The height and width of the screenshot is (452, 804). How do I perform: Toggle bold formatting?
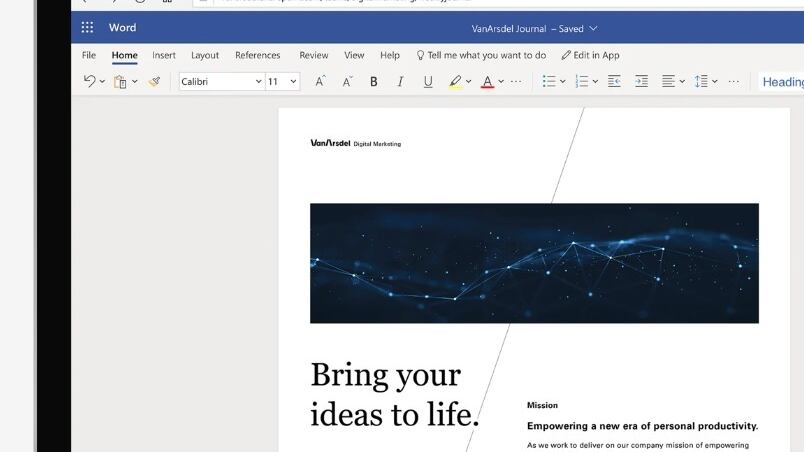click(x=374, y=82)
